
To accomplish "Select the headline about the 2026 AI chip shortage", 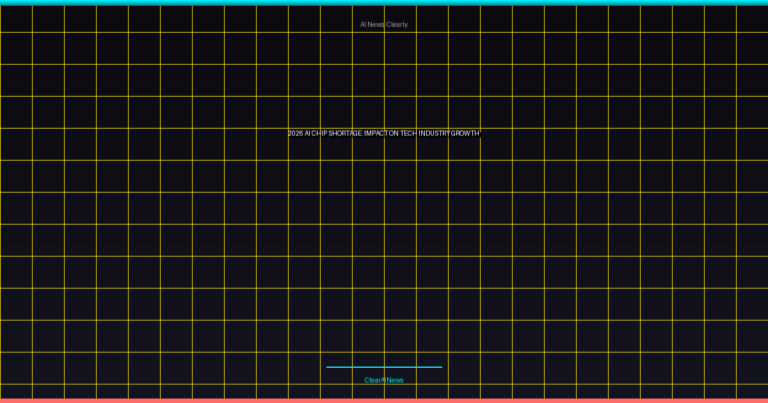I will click(384, 133).
